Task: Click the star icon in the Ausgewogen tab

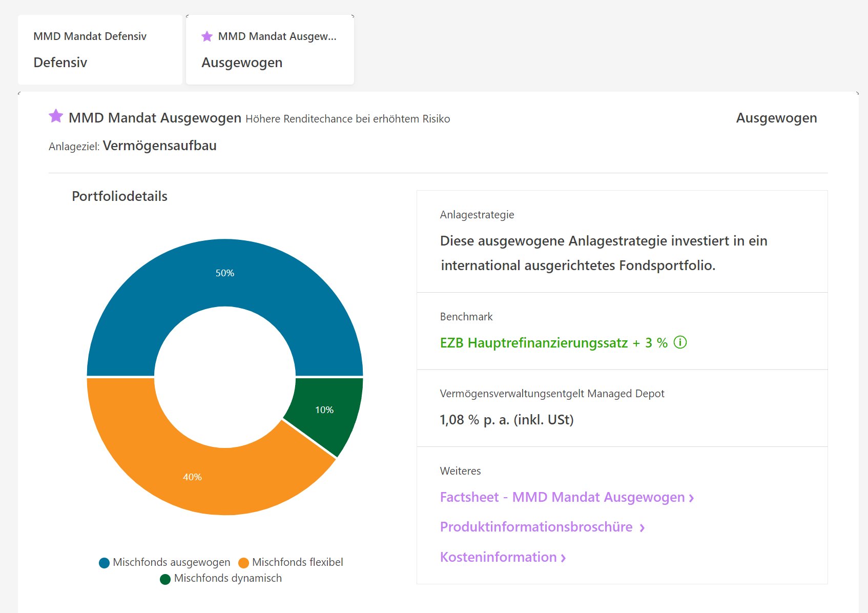Action: (x=207, y=36)
